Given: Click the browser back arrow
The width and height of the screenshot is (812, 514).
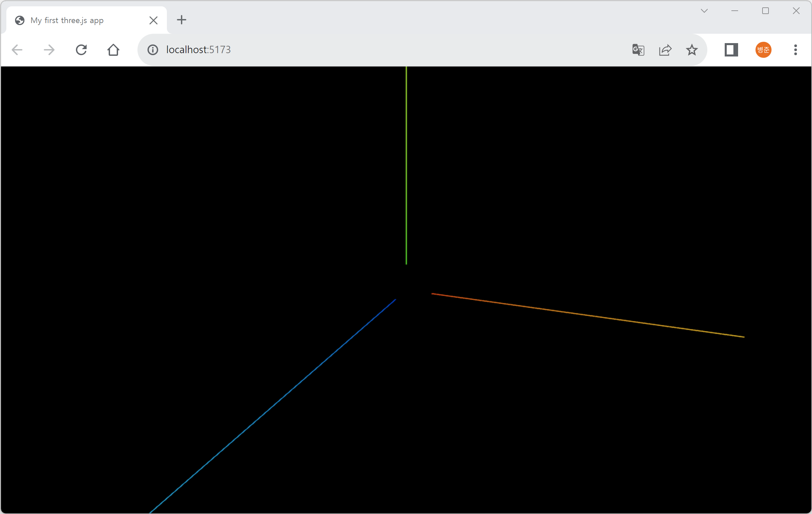Looking at the screenshot, I should tap(17, 50).
